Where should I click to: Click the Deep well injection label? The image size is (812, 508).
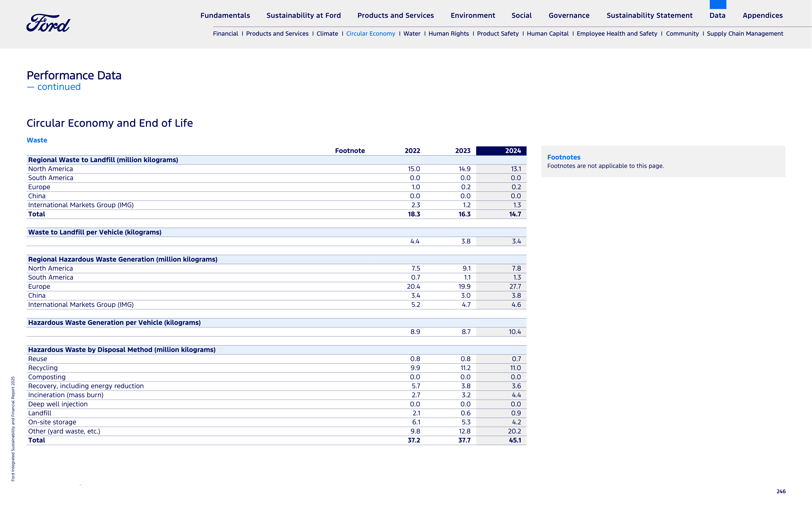58,405
